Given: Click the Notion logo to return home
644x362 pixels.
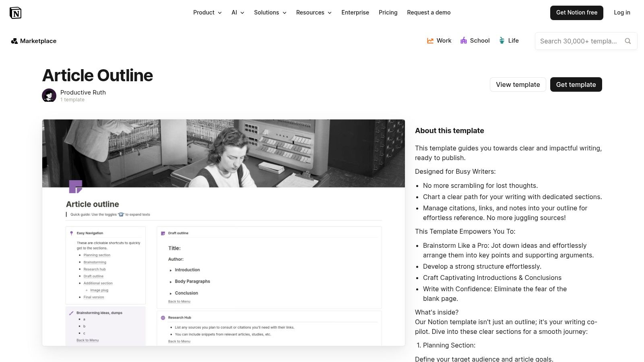Looking at the screenshot, I should pyautogui.click(x=15, y=12).
